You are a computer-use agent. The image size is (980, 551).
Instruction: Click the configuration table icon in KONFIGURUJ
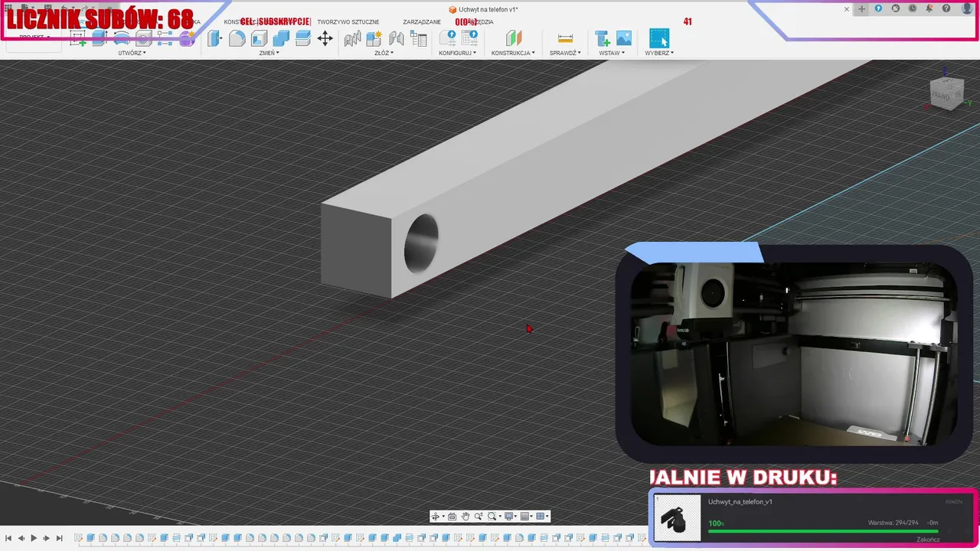[x=469, y=38]
